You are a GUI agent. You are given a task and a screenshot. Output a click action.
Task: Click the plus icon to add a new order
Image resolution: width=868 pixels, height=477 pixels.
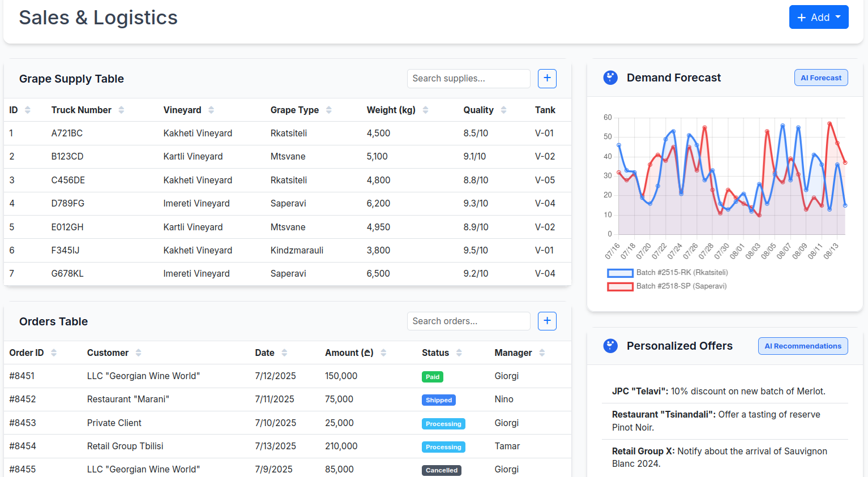(547, 321)
